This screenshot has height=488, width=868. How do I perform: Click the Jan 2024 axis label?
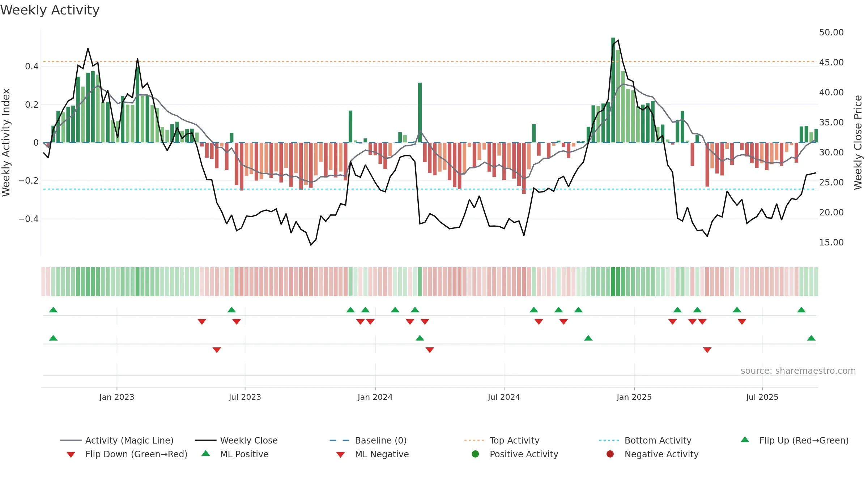tap(375, 397)
